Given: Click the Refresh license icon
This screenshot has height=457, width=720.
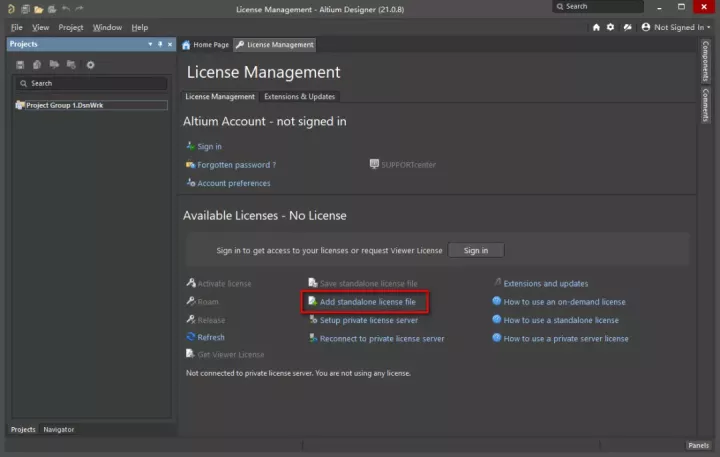Looking at the screenshot, I should coord(191,338).
